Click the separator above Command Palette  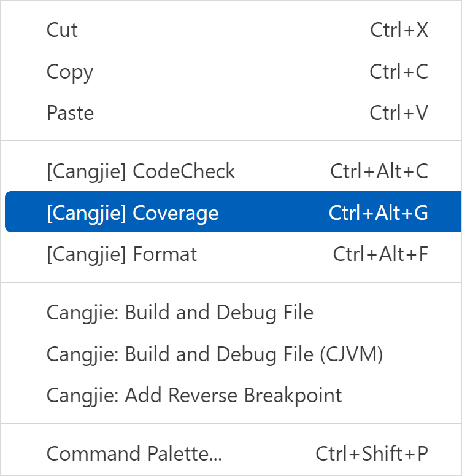pos(231,424)
